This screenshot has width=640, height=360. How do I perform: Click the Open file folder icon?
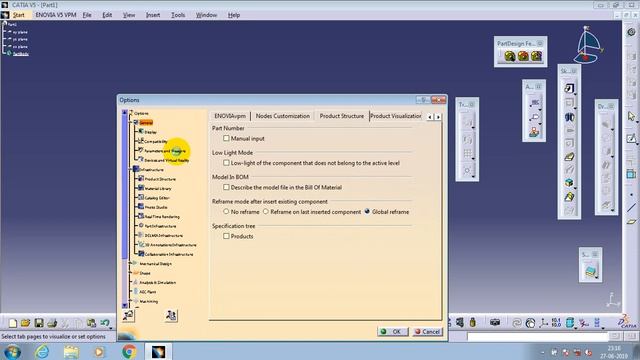25,323
